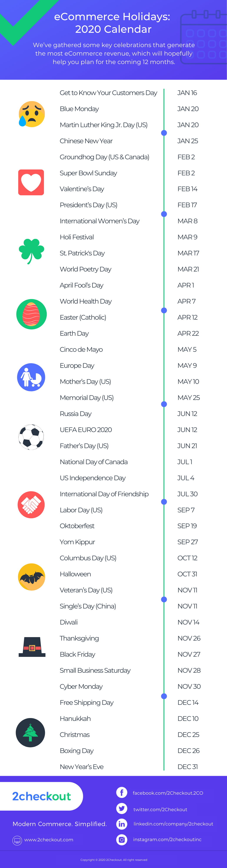Click the Easter egg icon
227x868 pixels.
coord(31,314)
